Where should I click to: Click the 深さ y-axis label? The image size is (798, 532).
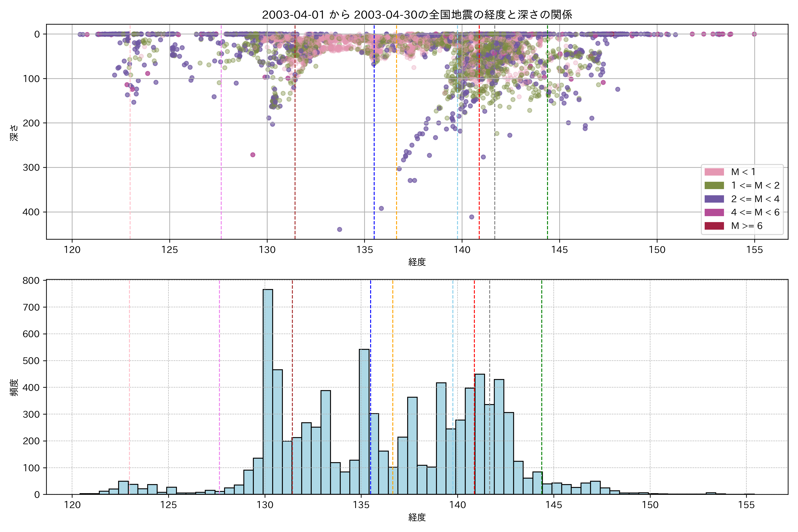click(x=14, y=133)
